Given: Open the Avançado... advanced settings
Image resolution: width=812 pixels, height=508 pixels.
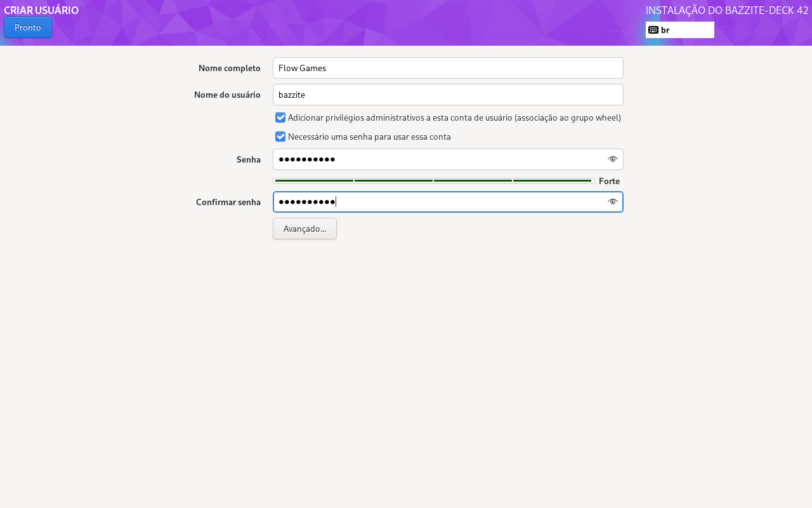Looking at the screenshot, I should [304, 229].
